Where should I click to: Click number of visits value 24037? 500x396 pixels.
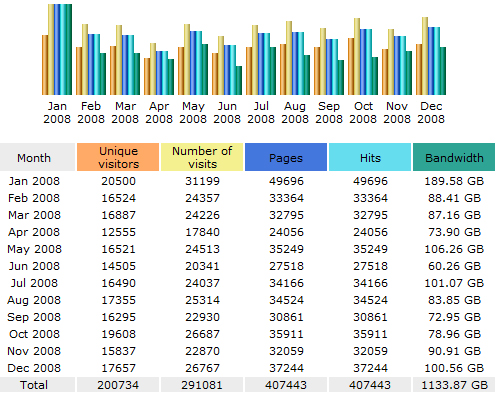202,283
